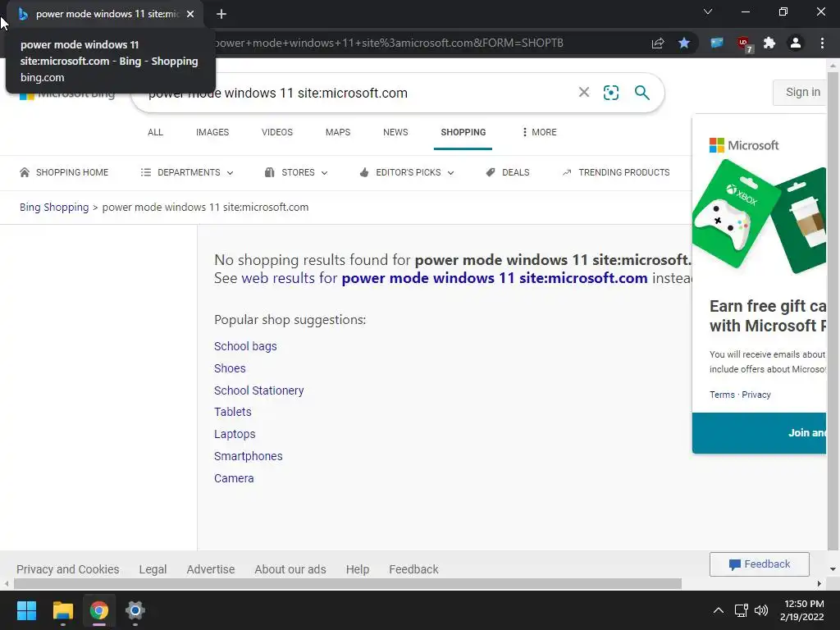Screen dimensions: 840x630
Task: Open Chrome three-dot menu
Action: point(822,43)
